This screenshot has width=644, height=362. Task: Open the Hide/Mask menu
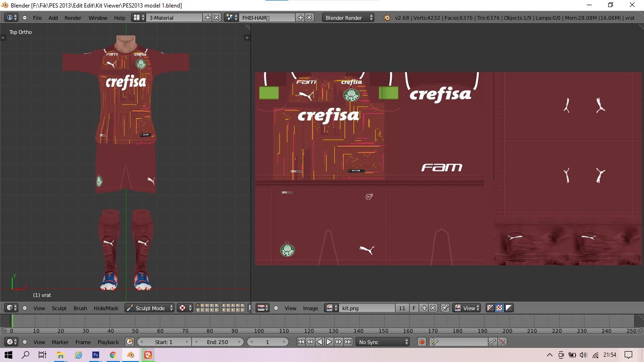(106, 308)
